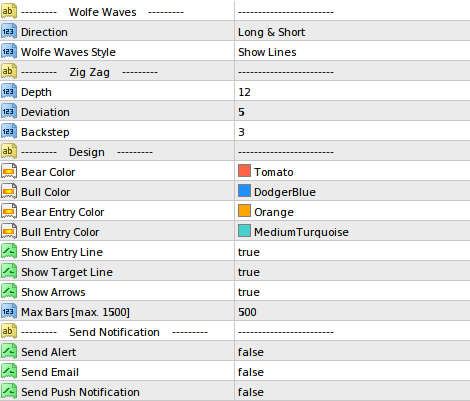Open the Wolfe Waves Style value Show Lines
This screenshot has width=470, height=401.
tap(267, 52)
